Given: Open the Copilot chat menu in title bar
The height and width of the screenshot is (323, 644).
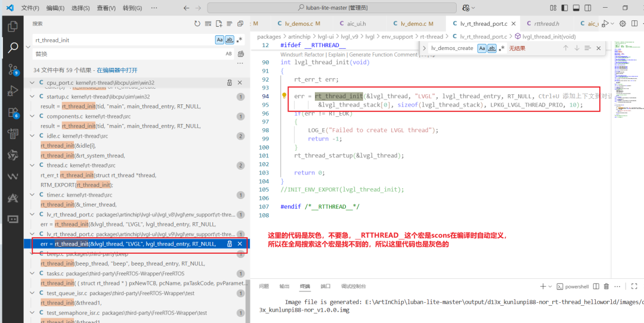Looking at the screenshot, I should 469,8.
